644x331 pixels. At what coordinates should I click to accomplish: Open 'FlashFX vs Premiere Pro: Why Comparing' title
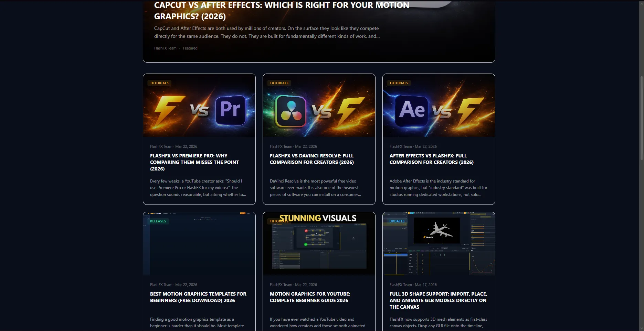pyautogui.click(x=194, y=162)
